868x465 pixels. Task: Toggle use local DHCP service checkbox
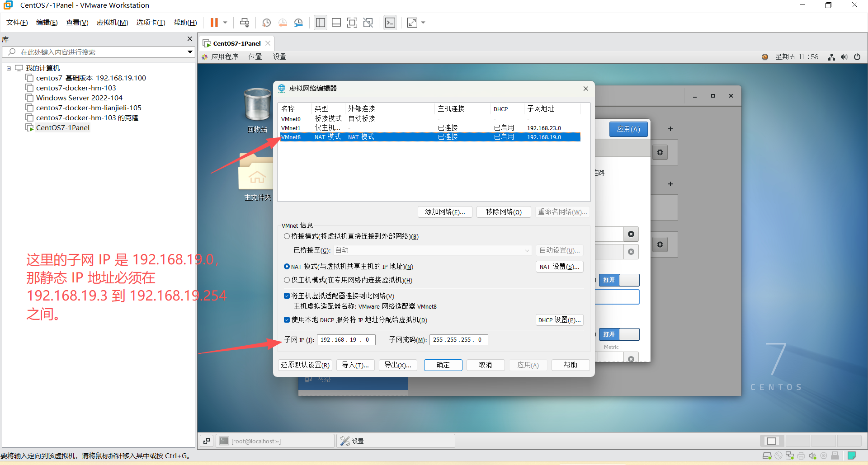point(287,320)
